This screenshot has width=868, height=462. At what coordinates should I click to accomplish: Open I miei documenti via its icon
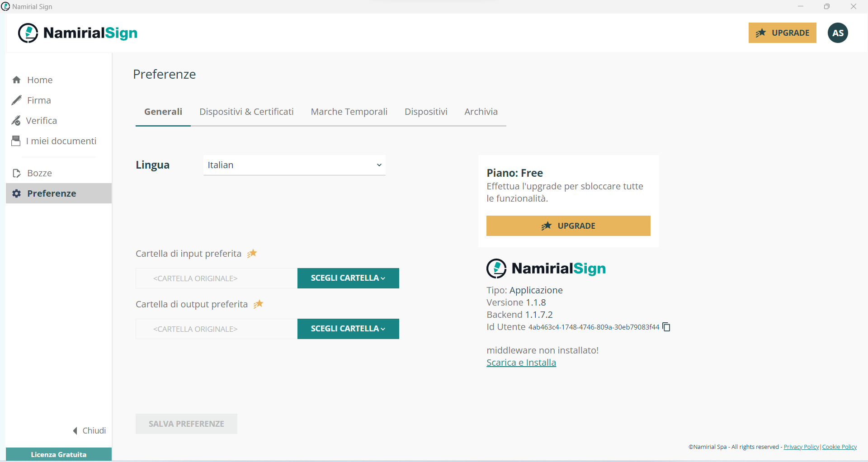tap(17, 141)
